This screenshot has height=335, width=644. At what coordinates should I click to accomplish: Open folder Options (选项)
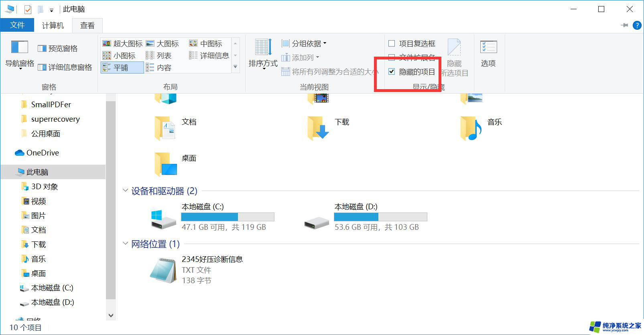(488, 53)
